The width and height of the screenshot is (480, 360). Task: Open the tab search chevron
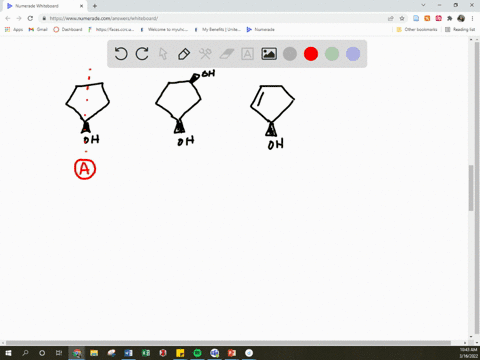(x=423, y=5)
